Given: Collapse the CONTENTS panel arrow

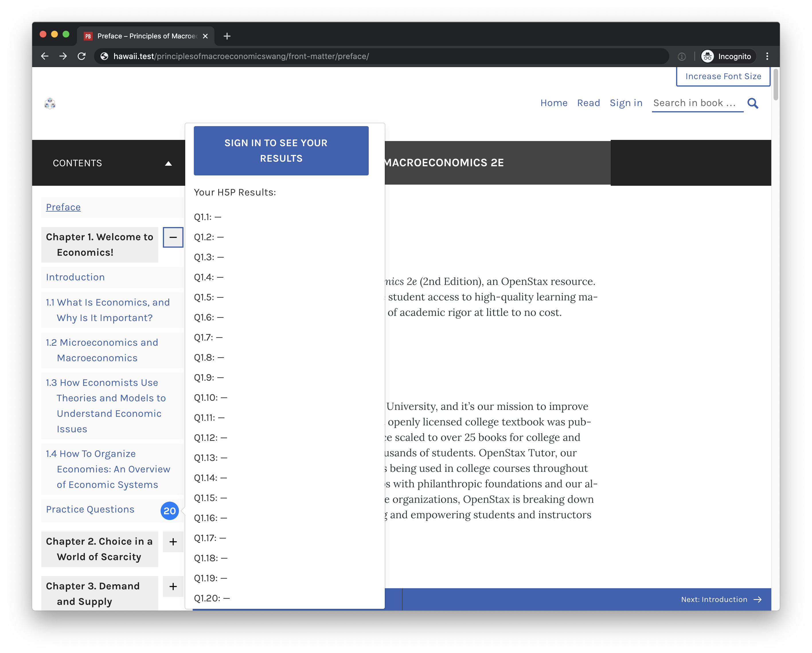Looking at the screenshot, I should coord(168,163).
